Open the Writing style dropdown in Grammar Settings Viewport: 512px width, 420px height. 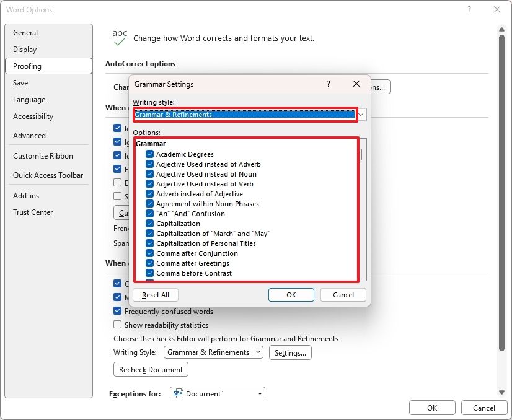[x=360, y=115]
